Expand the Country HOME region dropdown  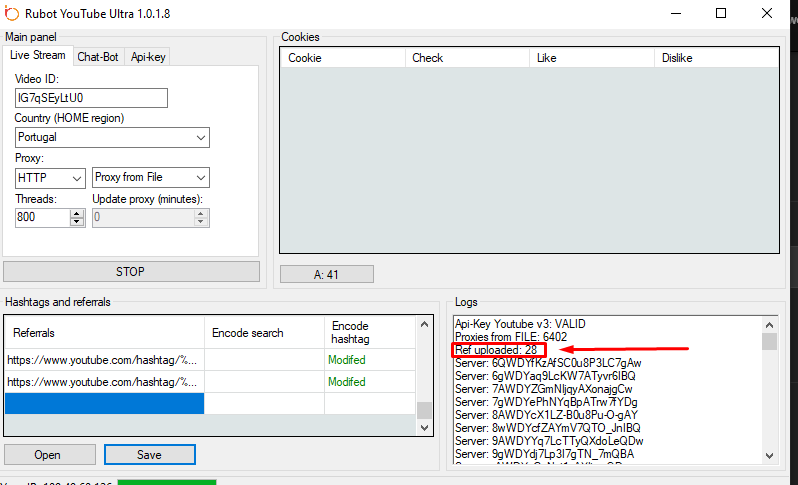pos(201,137)
